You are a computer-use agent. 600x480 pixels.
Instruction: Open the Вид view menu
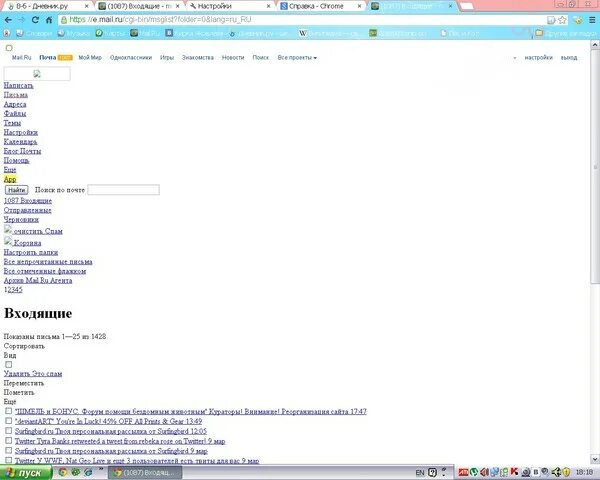(10, 355)
